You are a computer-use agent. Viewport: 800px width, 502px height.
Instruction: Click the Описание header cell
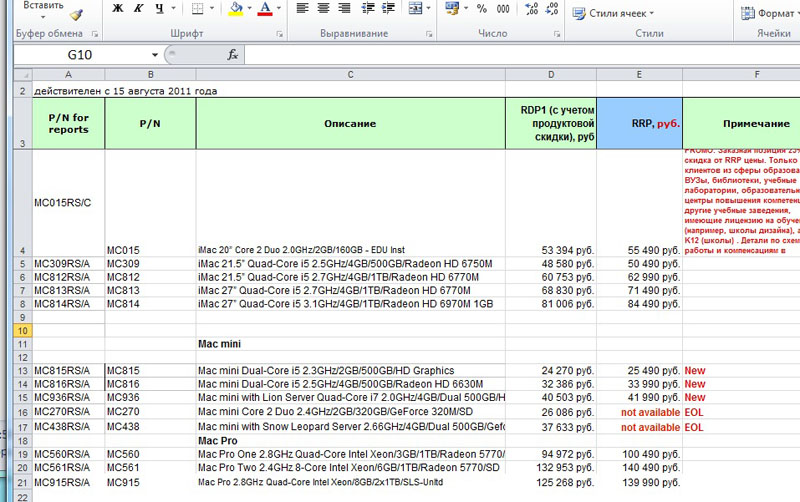[351, 123]
